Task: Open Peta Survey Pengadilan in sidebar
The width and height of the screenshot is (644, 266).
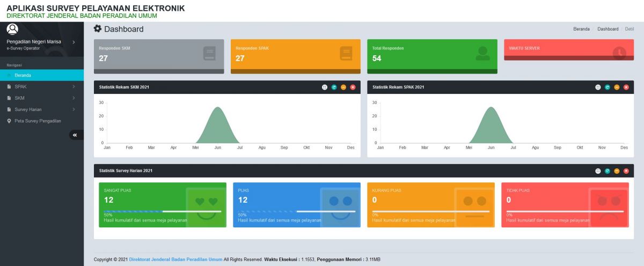Action: (38, 121)
